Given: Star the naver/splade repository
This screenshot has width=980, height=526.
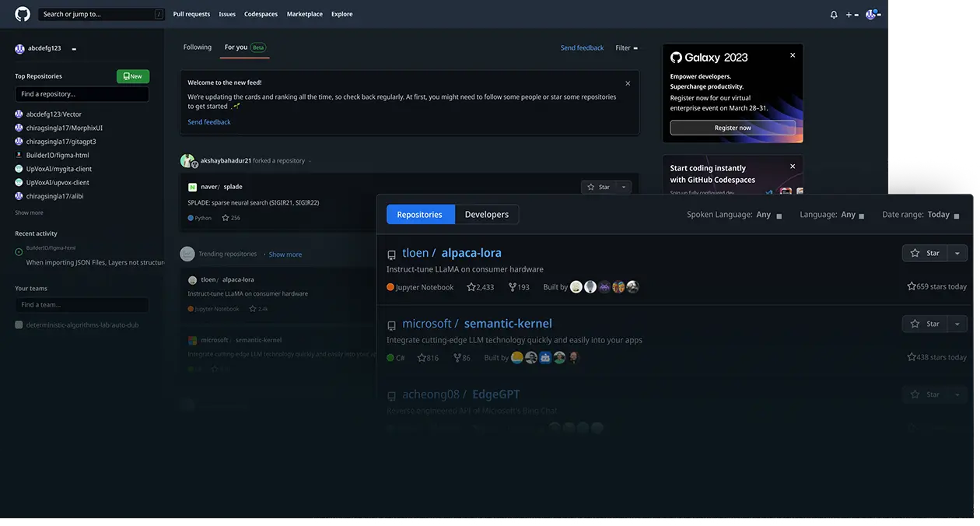Looking at the screenshot, I should [598, 187].
